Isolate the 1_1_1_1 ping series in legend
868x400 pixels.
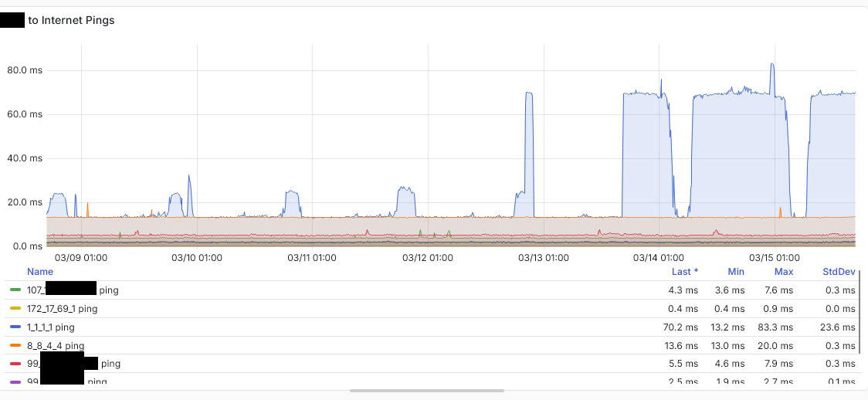point(51,327)
